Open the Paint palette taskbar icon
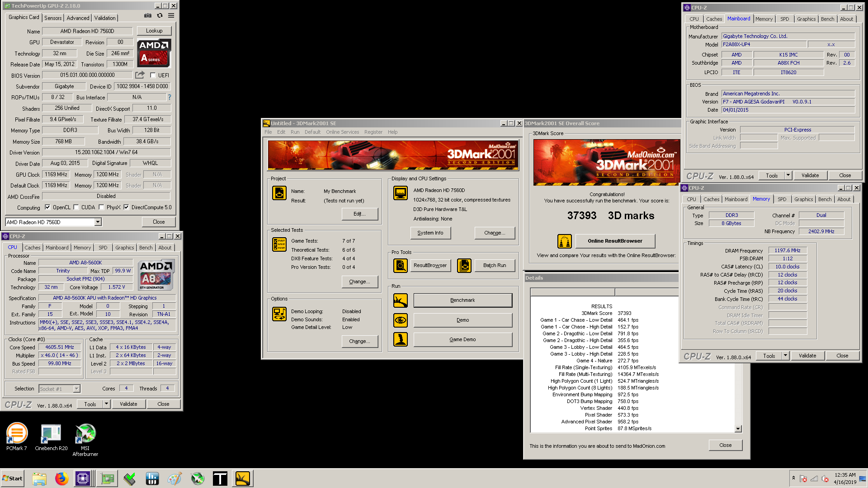868x488 pixels. point(175,479)
